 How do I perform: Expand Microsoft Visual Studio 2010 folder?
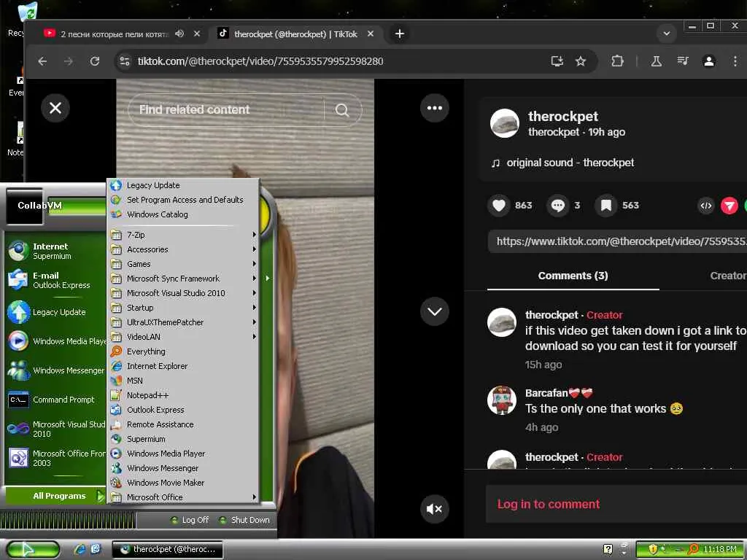(x=184, y=293)
